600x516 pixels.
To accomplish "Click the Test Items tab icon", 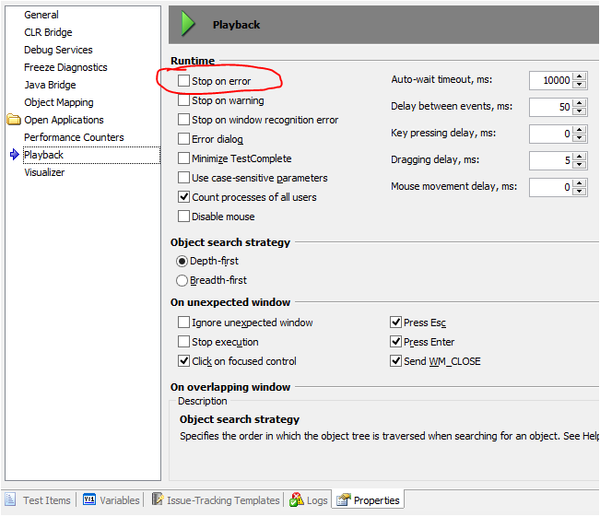I will pyautogui.click(x=11, y=500).
